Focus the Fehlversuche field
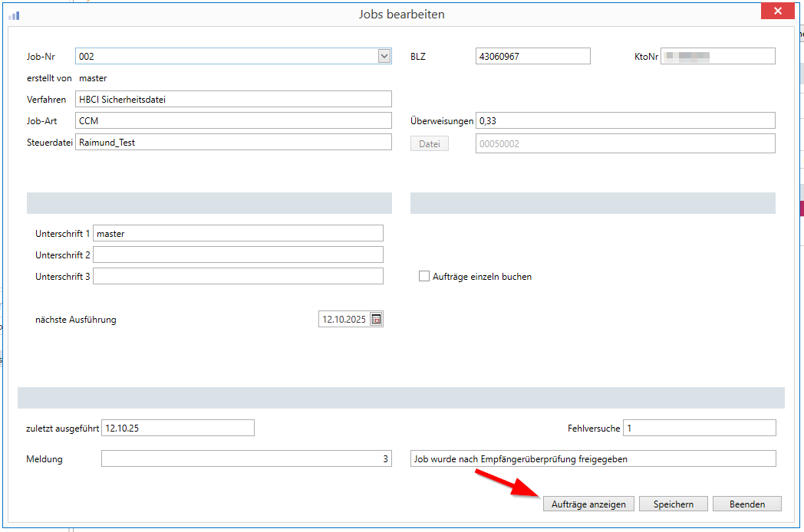The width and height of the screenshot is (804, 532). [699, 428]
